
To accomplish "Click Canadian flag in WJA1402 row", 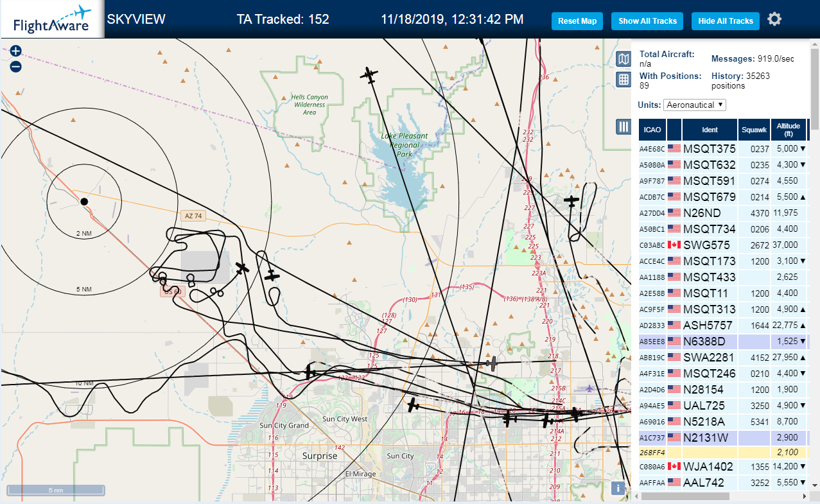I will click(x=674, y=466).
